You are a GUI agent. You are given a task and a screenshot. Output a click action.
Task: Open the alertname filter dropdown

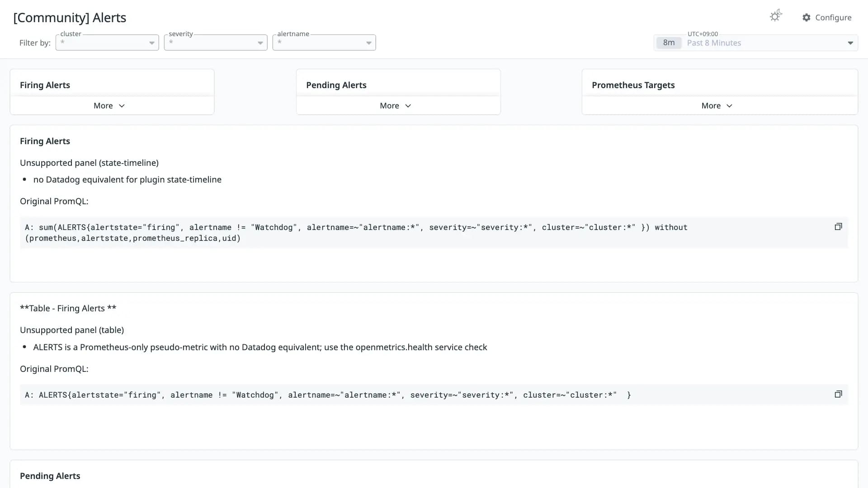coord(324,42)
